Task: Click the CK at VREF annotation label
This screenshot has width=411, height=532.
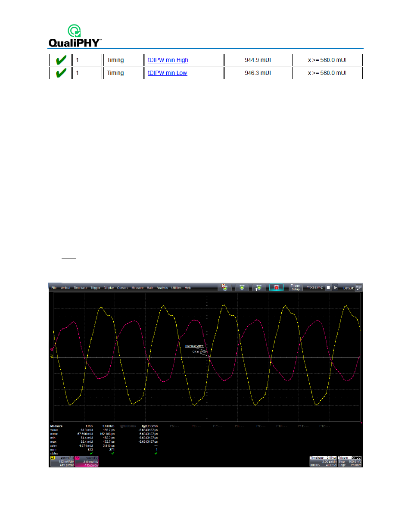Action: coord(199,352)
